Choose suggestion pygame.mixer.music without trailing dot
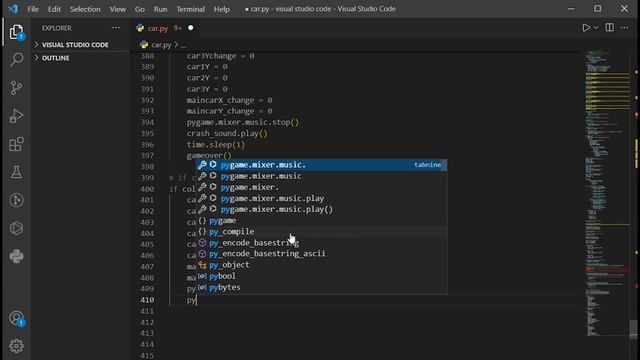The height and width of the screenshot is (360, 640). click(322, 176)
